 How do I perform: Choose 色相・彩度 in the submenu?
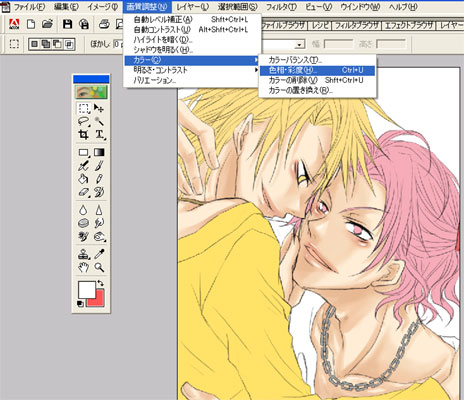tap(317, 70)
